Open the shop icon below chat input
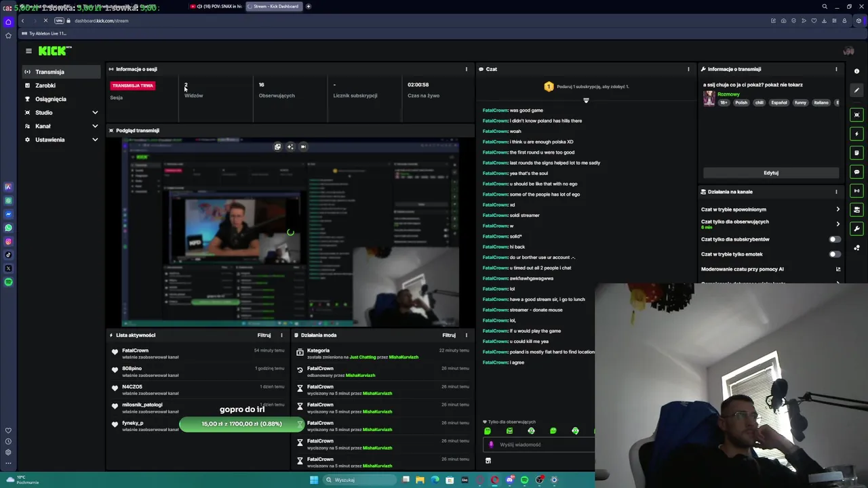 (x=488, y=460)
